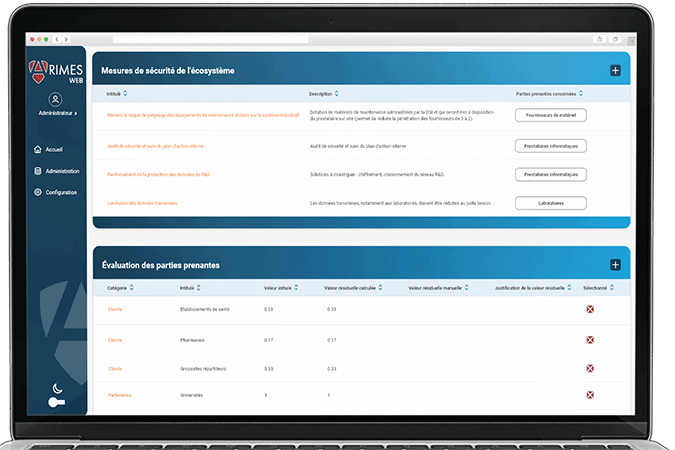Toggle selection for Établissements de santé row
The height and width of the screenshot is (450, 675).
click(x=590, y=309)
